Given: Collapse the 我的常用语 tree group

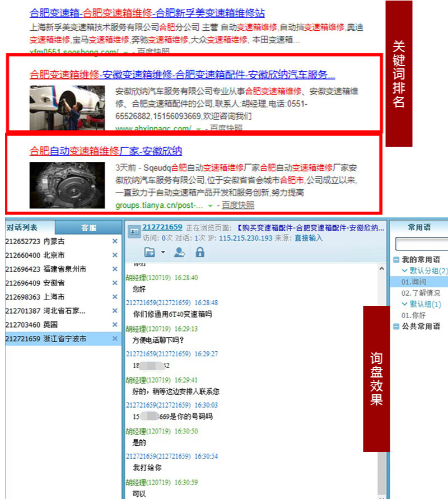Looking at the screenshot, I should pyautogui.click(x=396, y=260).
